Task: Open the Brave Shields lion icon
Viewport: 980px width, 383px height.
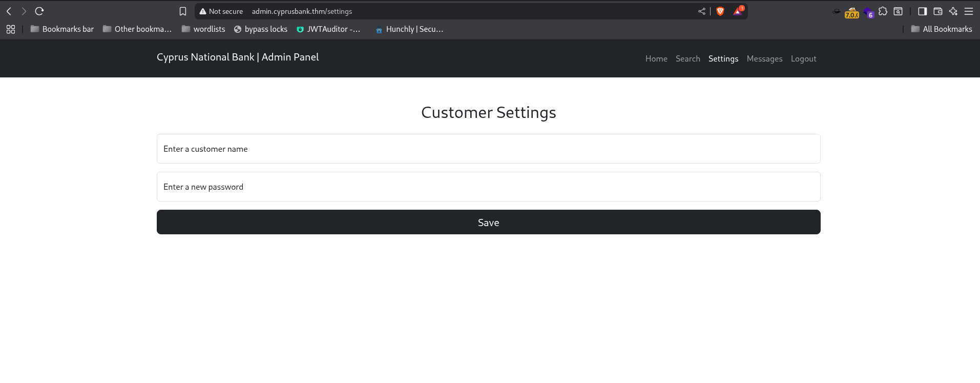Action: click(x=720, y=11)
